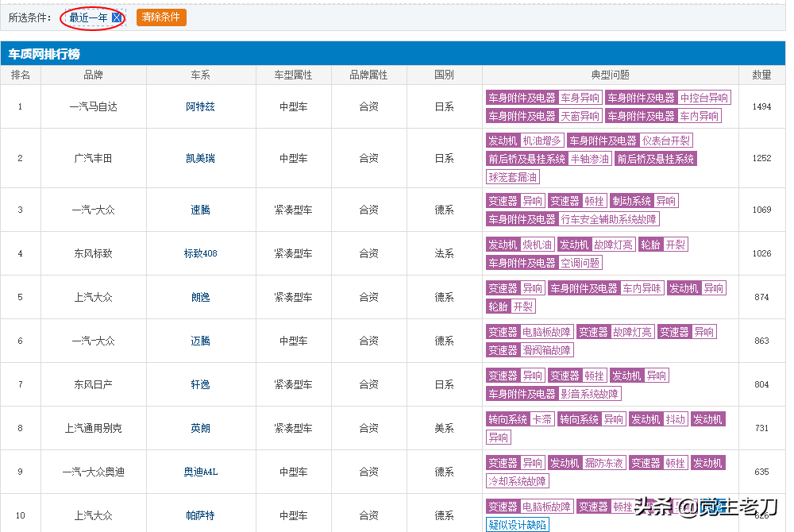This screenshot has height=532, width=794.
Task: Click the complaint count 1252
Action: [761, 159]
